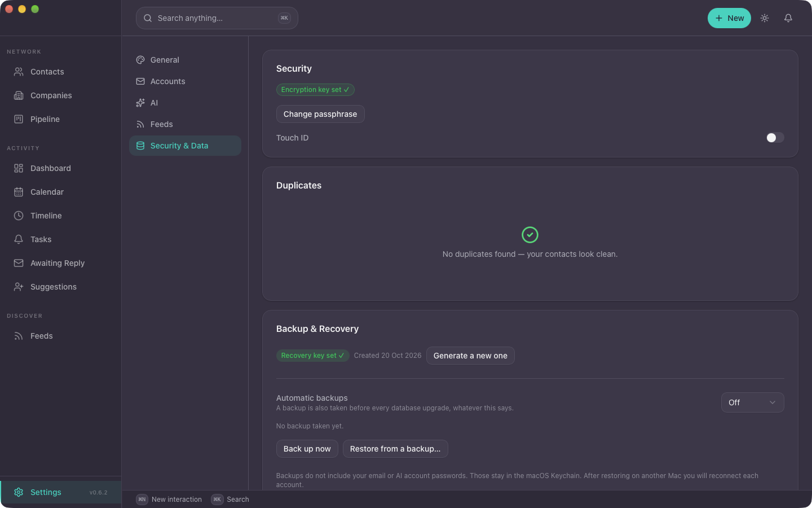Click Generate a new one
The width and height of the screenshot is (812, 508).
470,356
